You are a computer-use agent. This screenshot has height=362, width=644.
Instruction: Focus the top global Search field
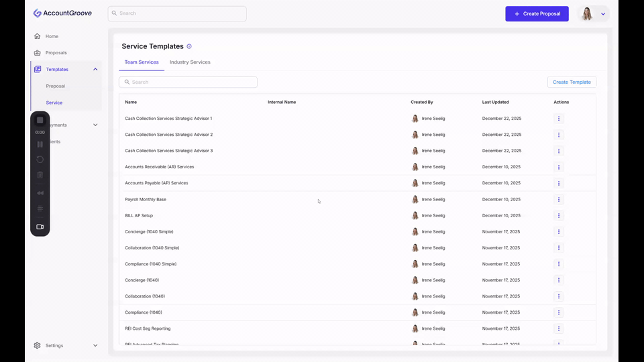177,13
